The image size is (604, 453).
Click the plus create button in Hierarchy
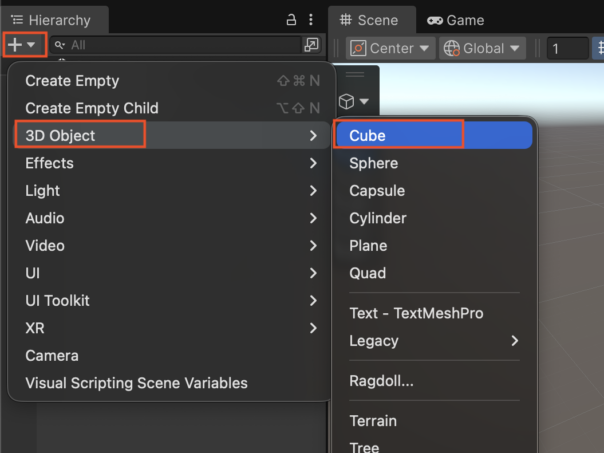[x=22, y=45]
